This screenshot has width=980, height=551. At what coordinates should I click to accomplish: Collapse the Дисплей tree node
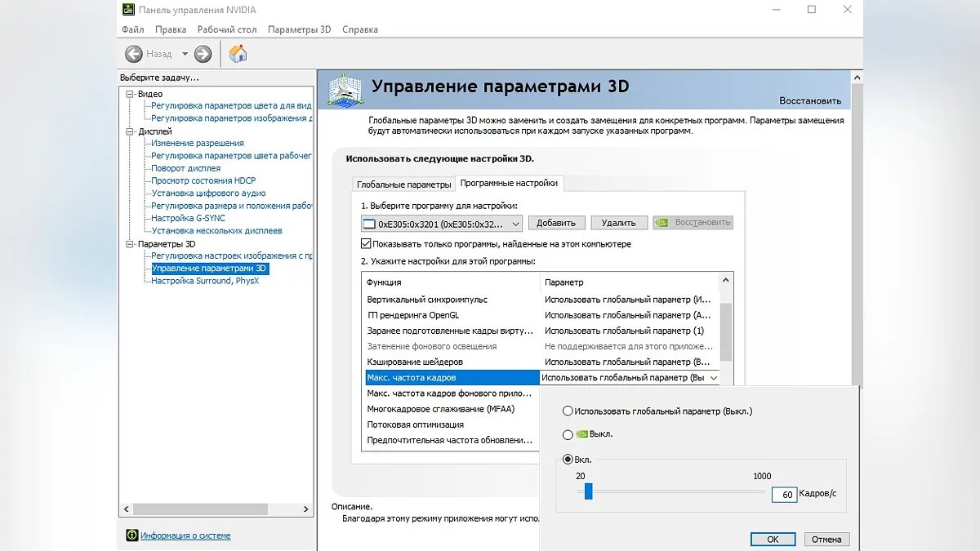click(129, 131)
